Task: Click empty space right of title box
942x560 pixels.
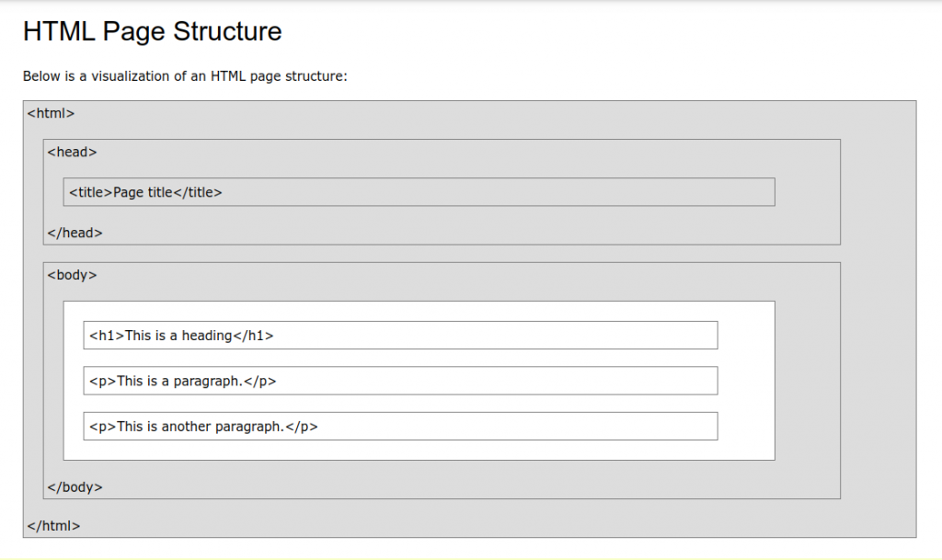Action: click(807, 192)
